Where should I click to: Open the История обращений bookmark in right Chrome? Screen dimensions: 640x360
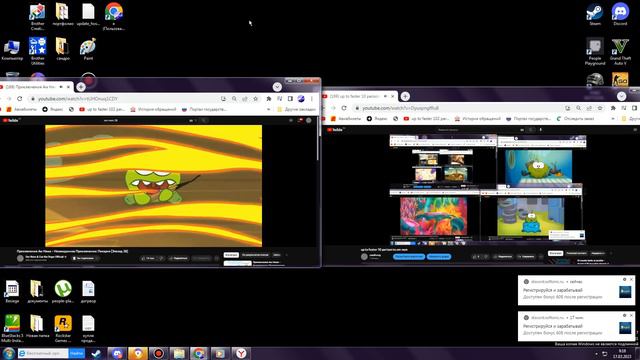point(478,119)
